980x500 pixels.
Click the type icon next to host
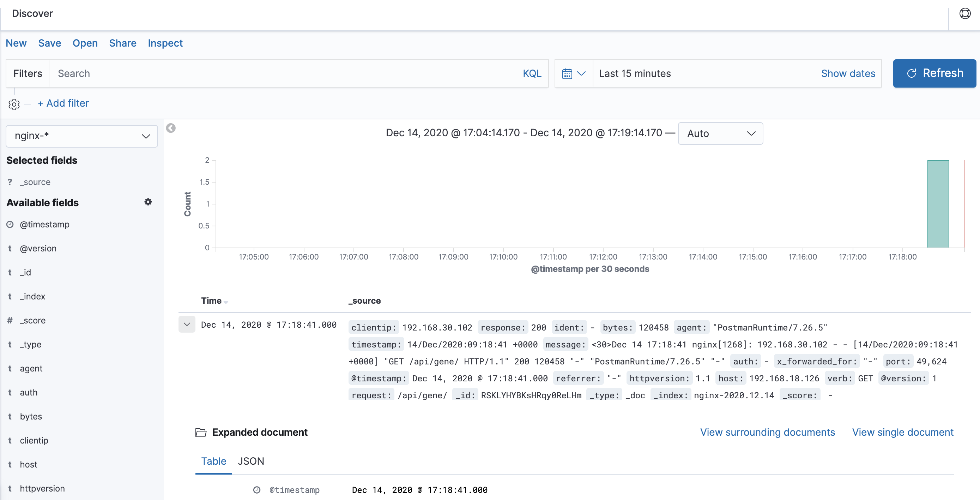point(10,464)
